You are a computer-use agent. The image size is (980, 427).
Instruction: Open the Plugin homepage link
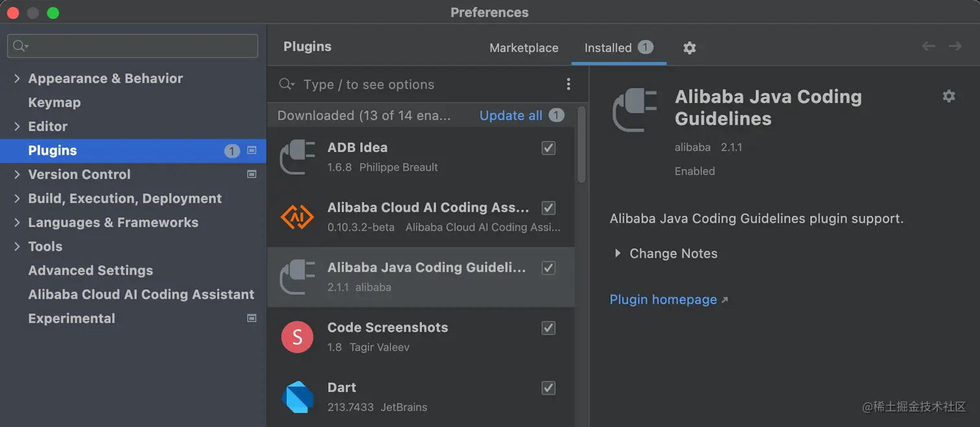(663, 299)
